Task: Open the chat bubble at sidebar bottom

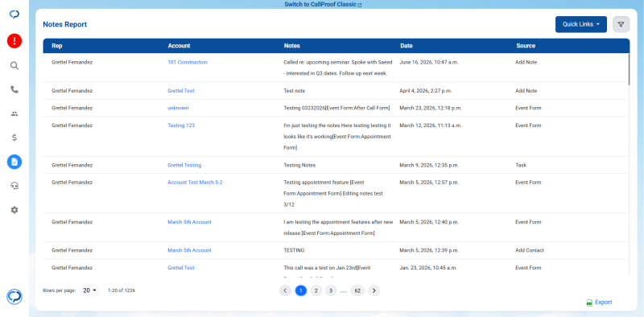Action: (14, 296)
